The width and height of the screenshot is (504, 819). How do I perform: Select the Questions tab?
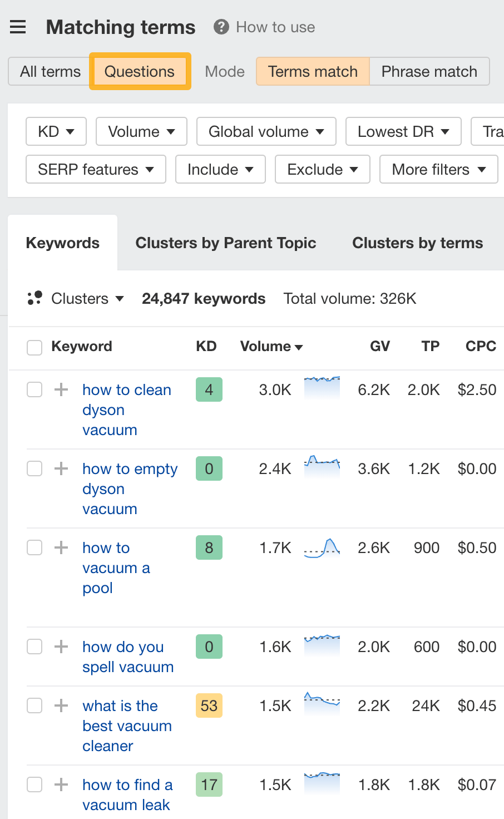click(140, 71)
